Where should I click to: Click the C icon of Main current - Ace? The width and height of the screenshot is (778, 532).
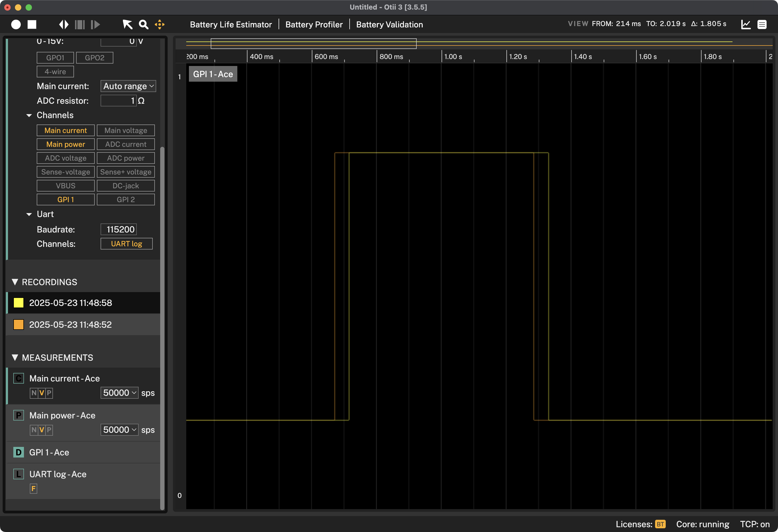click(x=18, y=378)
